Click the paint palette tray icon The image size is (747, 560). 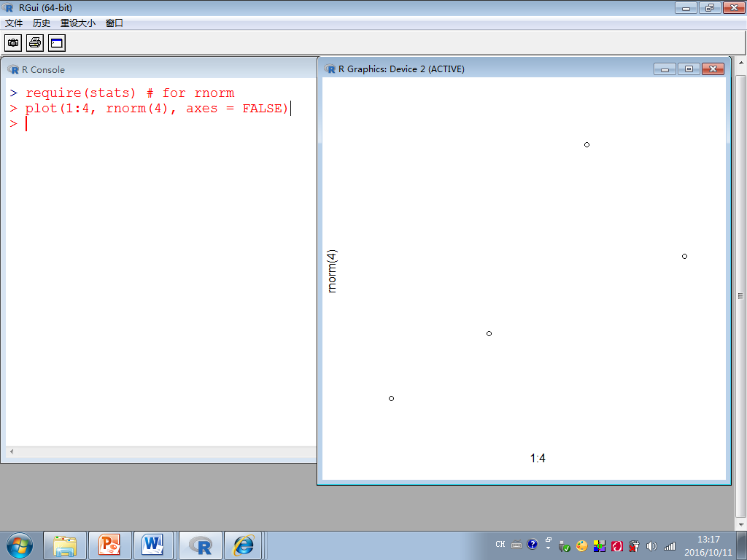click(x=581, y=545)
